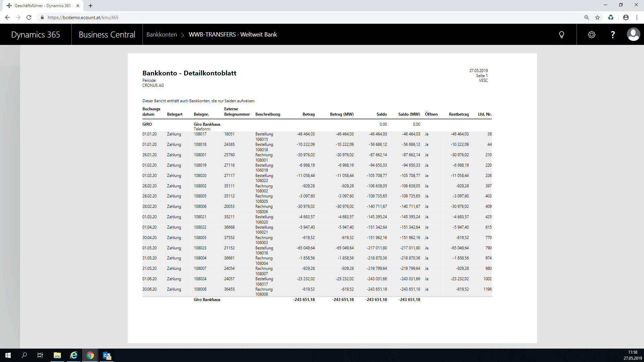Click the Saldo (MW) column header
This screenshot has width=644, height=362.
click(x=409, y=114)
